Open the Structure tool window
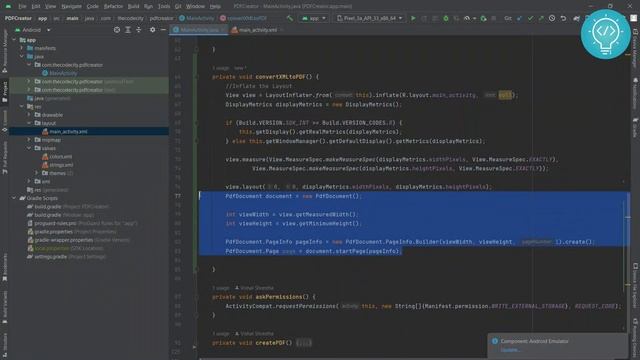 pyautogui.click(x=4, y=345)
